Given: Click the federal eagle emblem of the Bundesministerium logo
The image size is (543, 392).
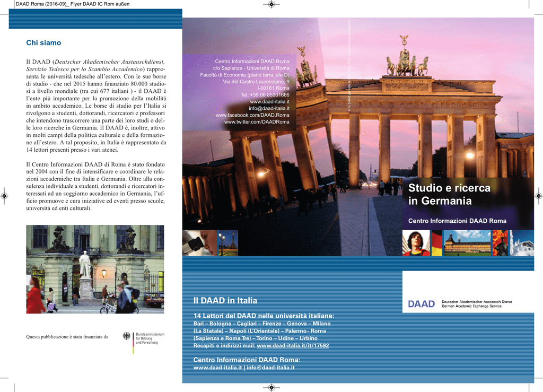Looking at the screenshot, I should [127, 336].
